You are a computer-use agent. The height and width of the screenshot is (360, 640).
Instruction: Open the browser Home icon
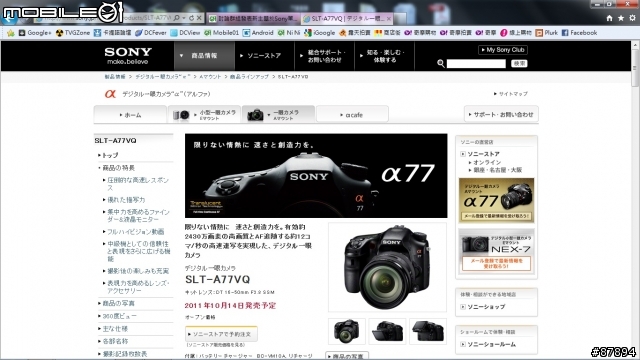609,18
